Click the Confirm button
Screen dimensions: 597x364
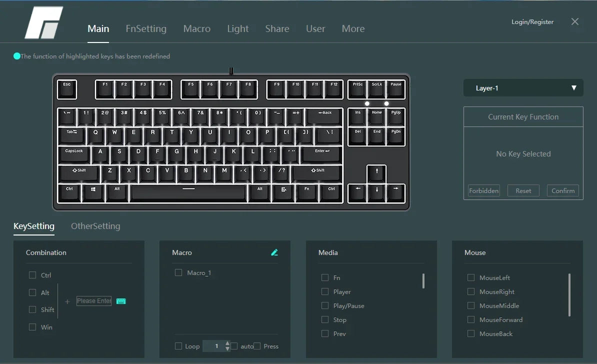(x=563, y=191)
